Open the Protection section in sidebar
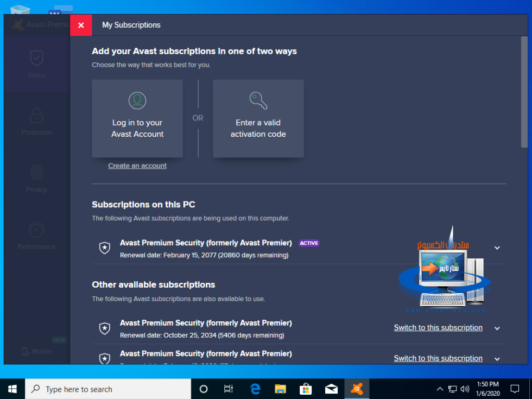 (x=37, y=122)
